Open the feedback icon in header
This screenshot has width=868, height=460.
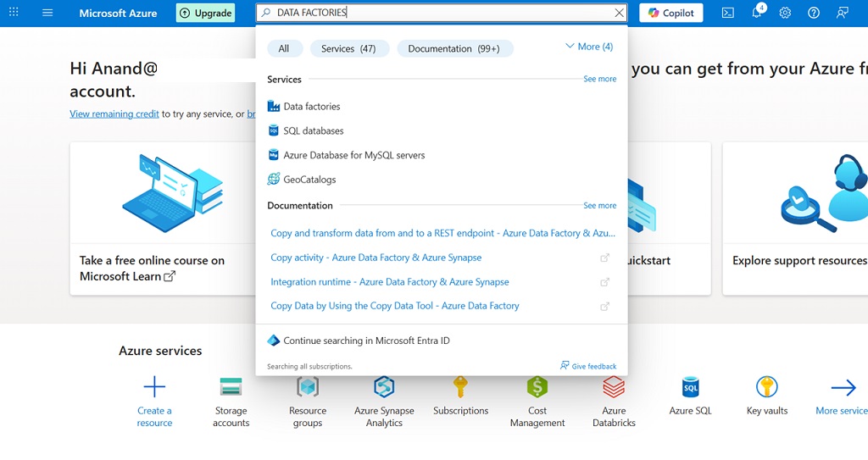pyautogui.click(x=842, y=13)
